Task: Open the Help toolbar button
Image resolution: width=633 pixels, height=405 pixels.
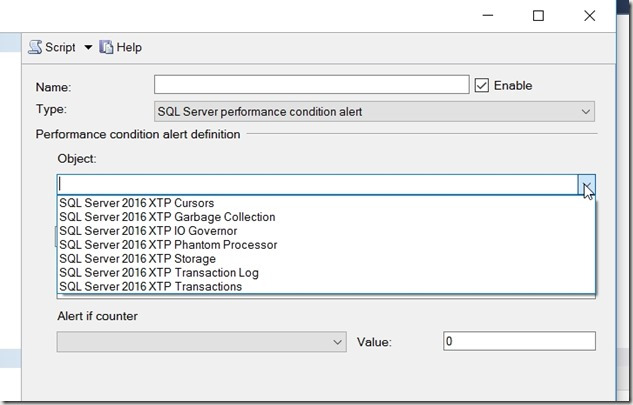Action: [x=121, y=47]
